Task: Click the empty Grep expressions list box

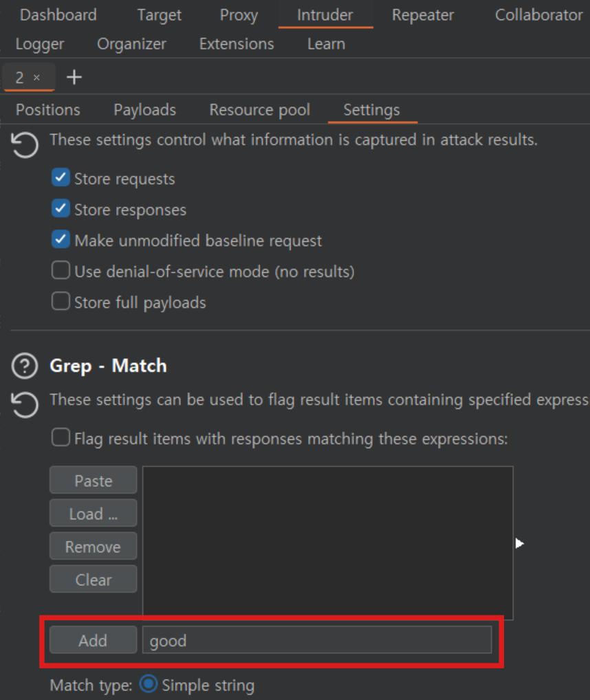Action: [328, 543]
